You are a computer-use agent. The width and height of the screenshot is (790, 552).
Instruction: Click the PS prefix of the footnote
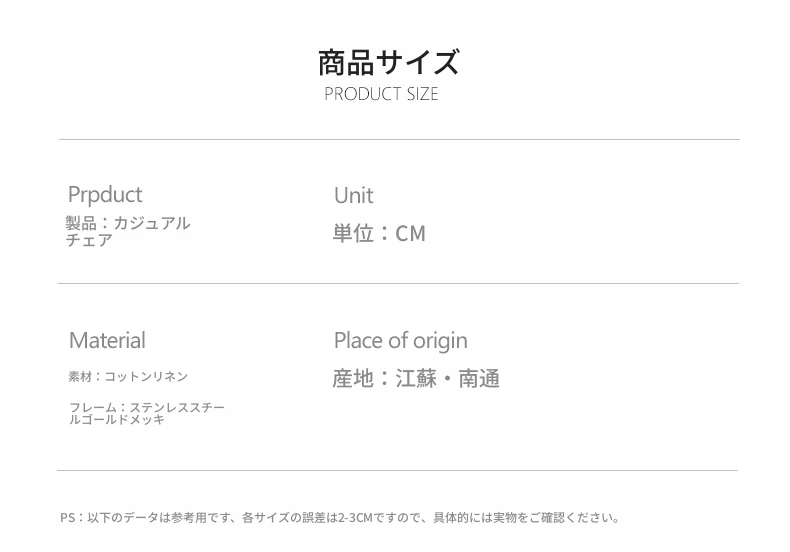coord(67,518)
